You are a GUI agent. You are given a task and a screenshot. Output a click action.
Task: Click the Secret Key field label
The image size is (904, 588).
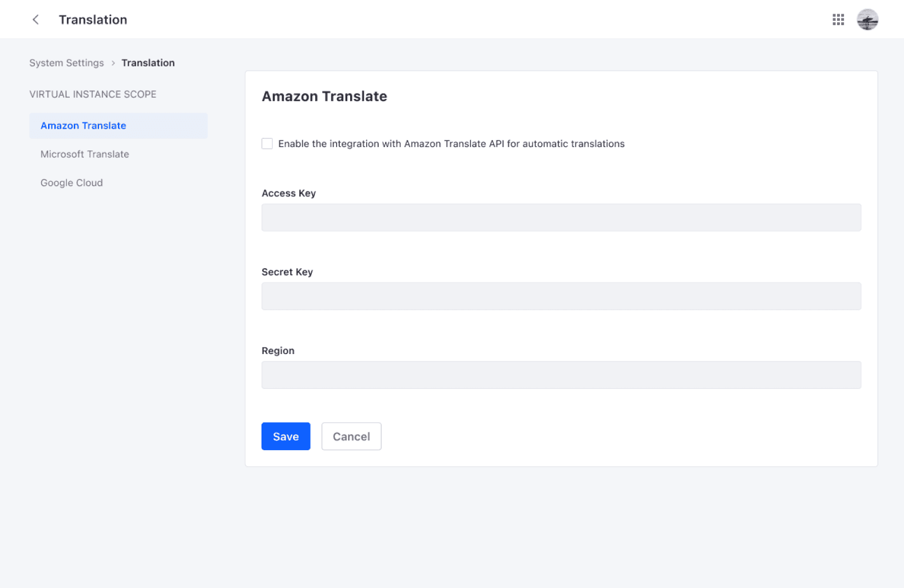[x=287, y=272]
